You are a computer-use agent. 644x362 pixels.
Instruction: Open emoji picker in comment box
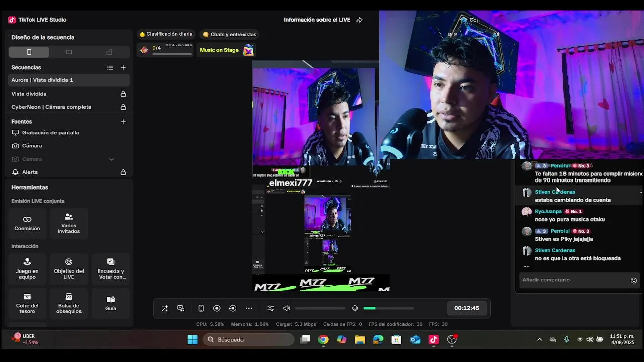pyautogui.click(x=634, y=280)
